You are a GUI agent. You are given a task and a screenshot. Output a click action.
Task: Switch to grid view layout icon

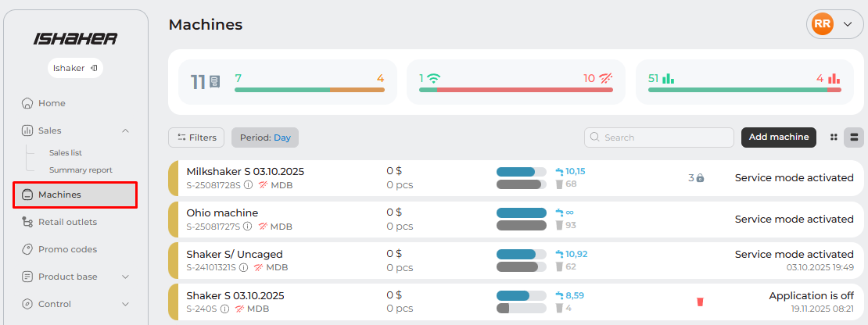pos(834,137)
